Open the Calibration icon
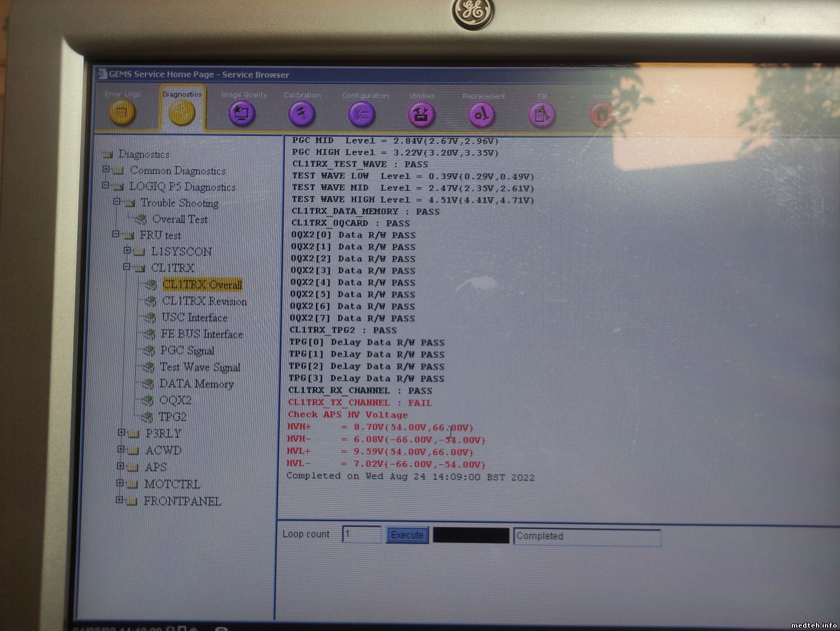The image size is (840, 631). click(x=301, y=114)
